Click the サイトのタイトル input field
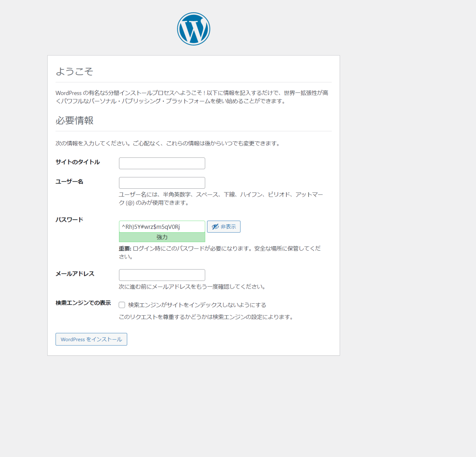The image size is (476, 457). click(162, 163)
